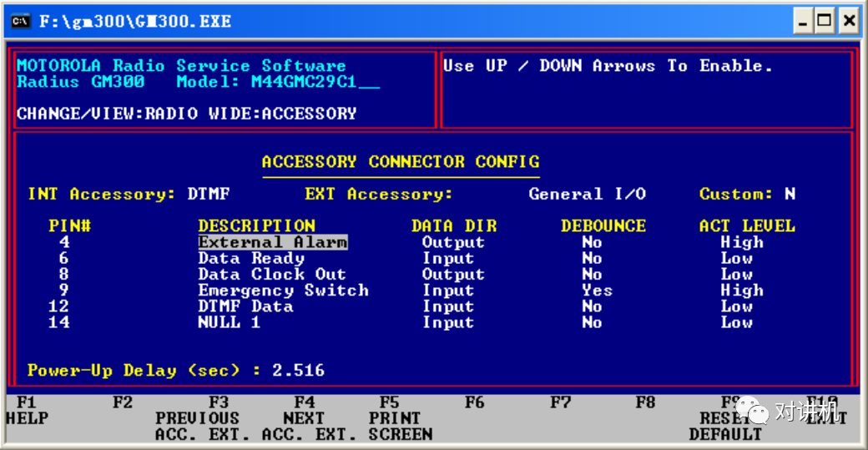Close the GM300.EXE window
This screenshot has height=450, width=868.
[849, 22]
